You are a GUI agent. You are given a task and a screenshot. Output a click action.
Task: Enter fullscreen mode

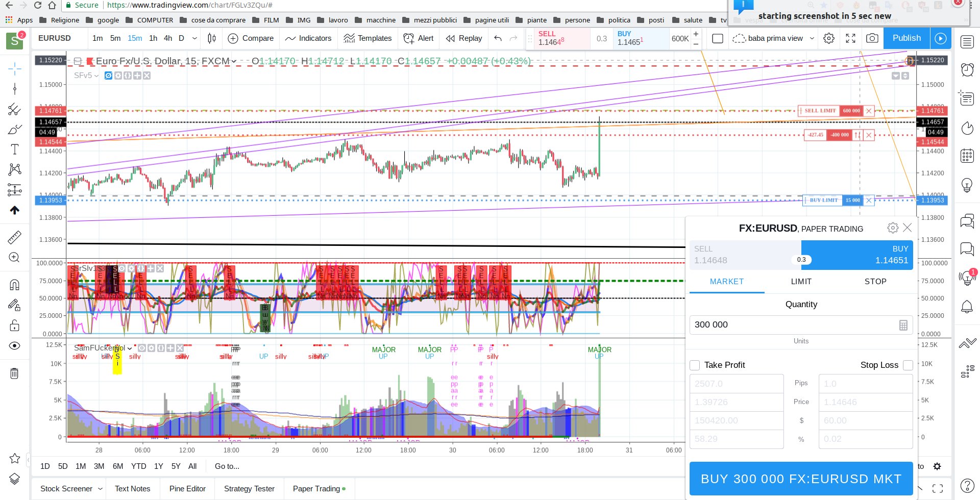click(x=850, y=38)
